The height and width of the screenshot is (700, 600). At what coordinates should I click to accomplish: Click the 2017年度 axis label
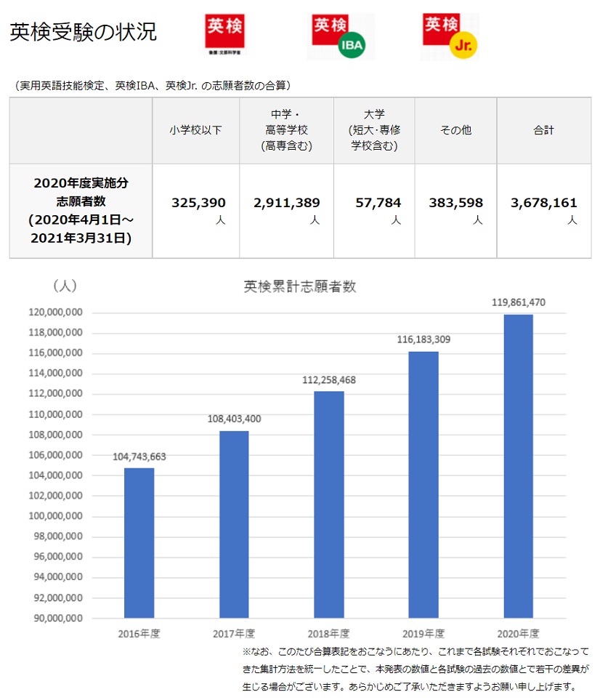pyautogui.click(x=234, y=633)
